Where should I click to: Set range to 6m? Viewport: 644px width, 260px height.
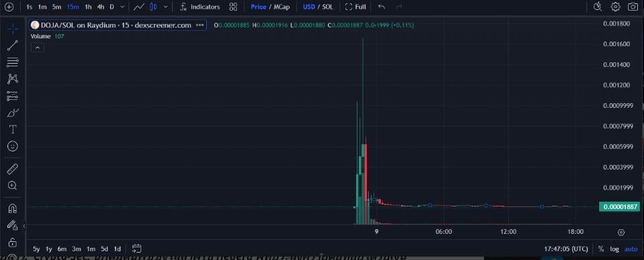tap(62, 249)
